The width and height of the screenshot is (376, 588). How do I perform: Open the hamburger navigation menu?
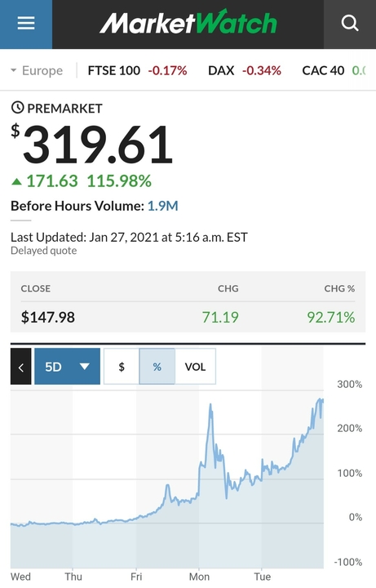click(26, 24)
